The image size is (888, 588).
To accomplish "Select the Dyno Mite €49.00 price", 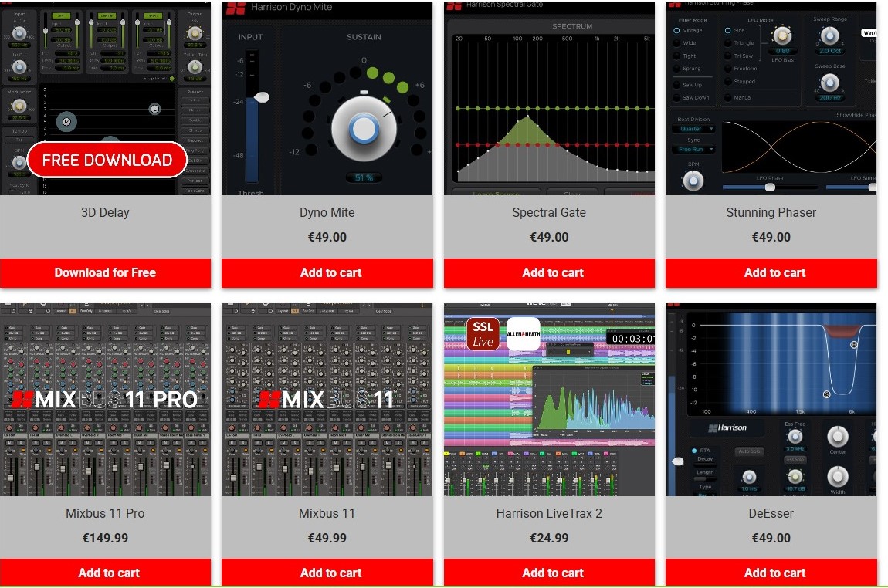I will (x=327, y=237).
